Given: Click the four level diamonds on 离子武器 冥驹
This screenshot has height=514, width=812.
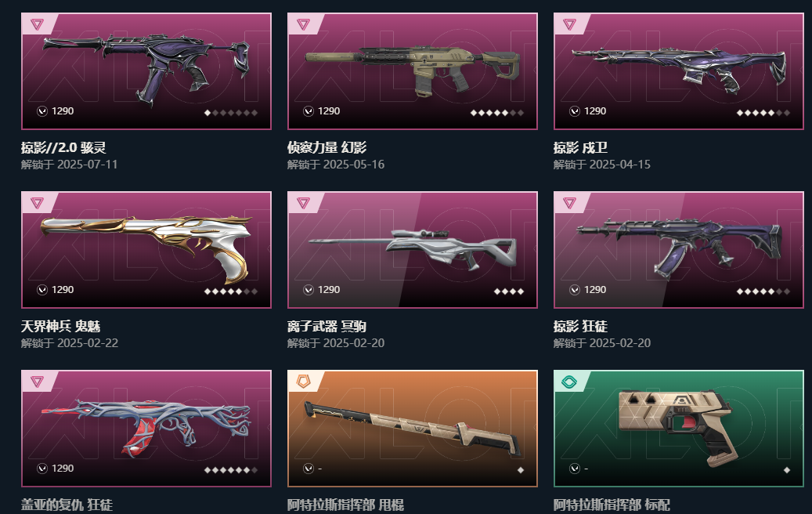Looking at the screenshot, I should click(x=509, y=291).
